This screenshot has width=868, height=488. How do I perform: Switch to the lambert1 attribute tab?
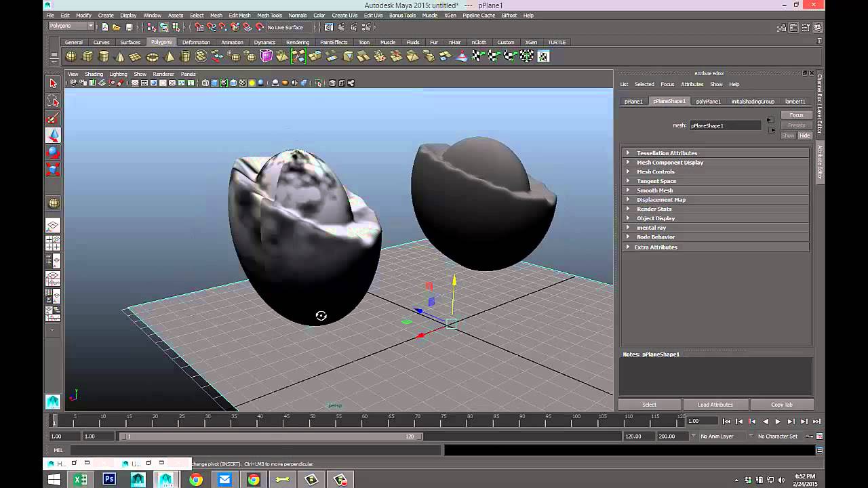point(795,101)
